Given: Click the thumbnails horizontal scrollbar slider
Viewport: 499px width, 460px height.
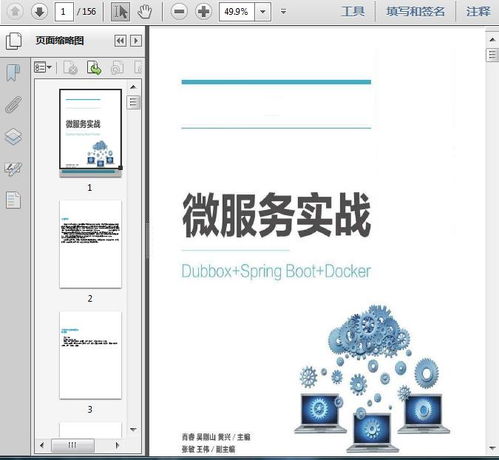Looking at the screenshot, I should [73, 445].
